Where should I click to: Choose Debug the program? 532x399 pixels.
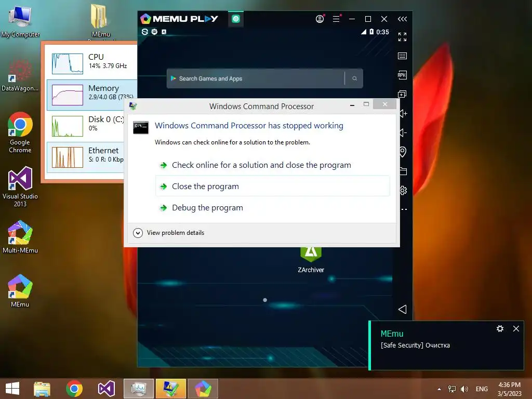[x=272, y=207]
